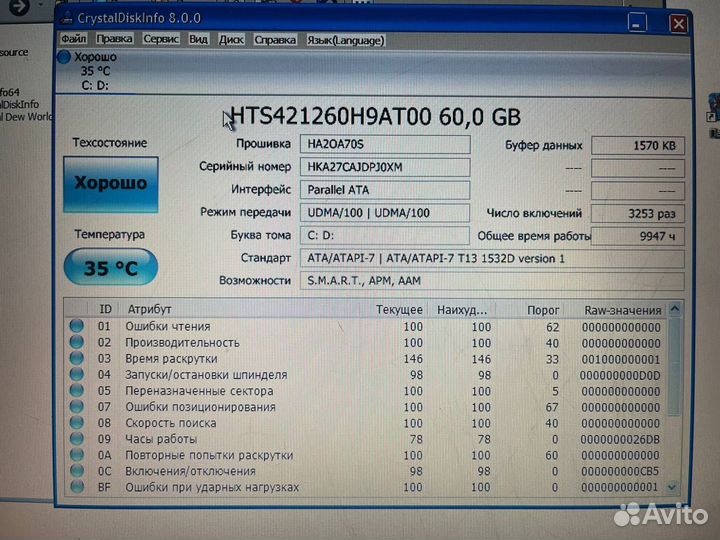Viewport: 720px width, 540px height.
Task: Click status icon for 07 Ошибки позиционирования
Action: 77,406
